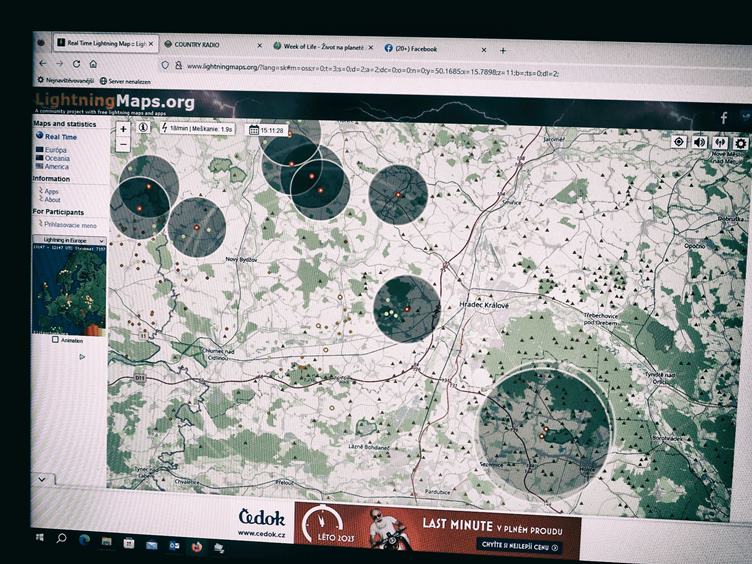Center map on my location icon
752x564 pixels.
point(679,142)
